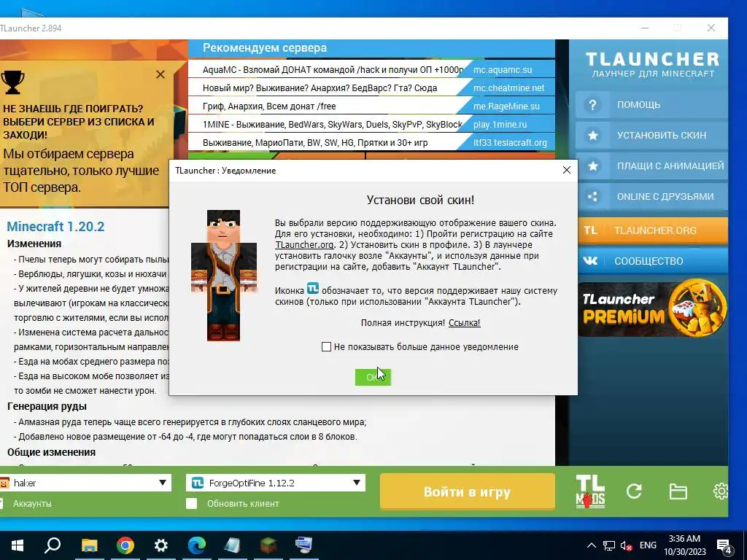Viewport: 747px width, 560px height.
Task: Click the 'Рекомендуем сервера' header
Action: 265,47
